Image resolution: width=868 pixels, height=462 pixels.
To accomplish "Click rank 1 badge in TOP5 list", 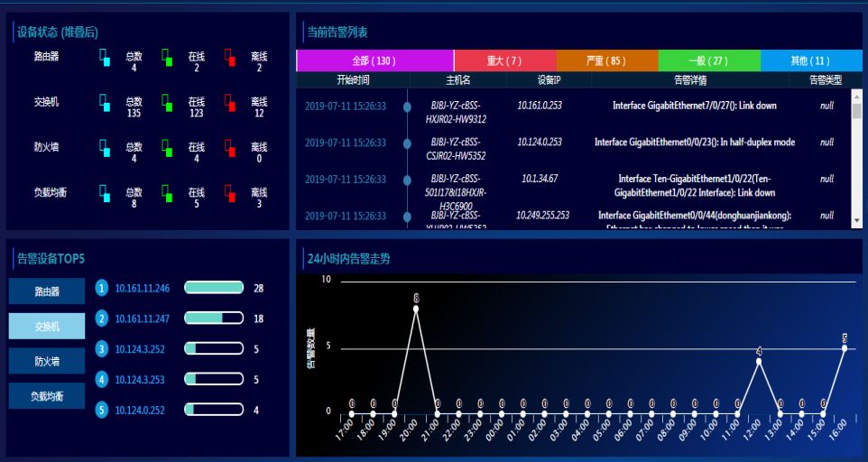I will (102, 288).
